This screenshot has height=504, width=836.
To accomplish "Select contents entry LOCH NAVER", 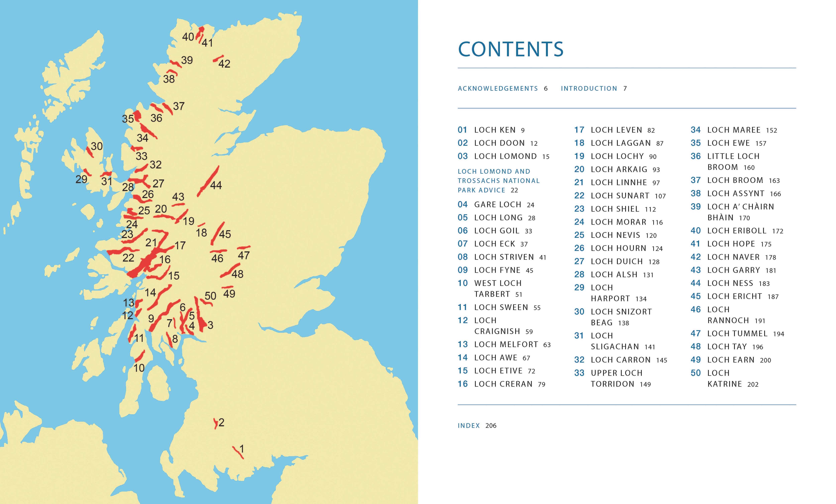I will (734, 257).
